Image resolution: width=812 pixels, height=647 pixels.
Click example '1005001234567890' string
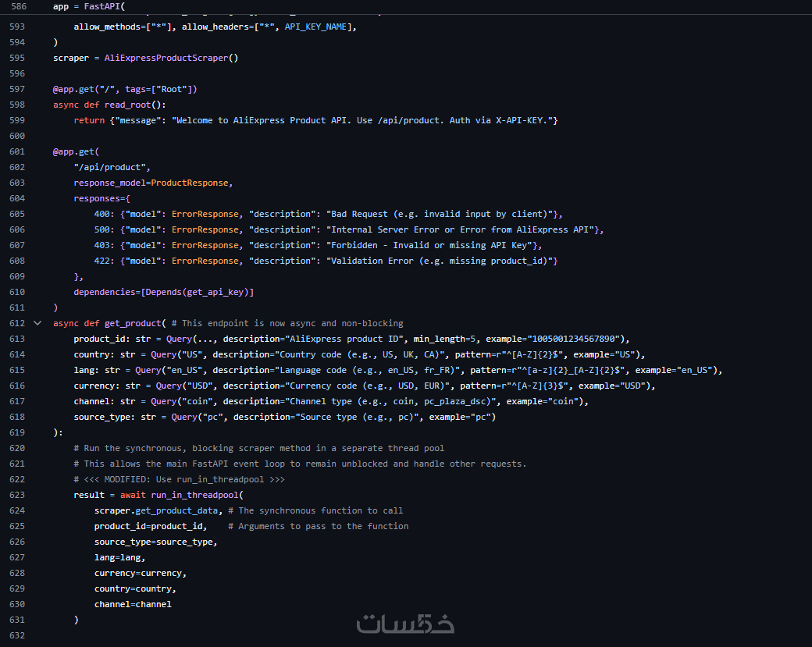[x=573, y=339]
